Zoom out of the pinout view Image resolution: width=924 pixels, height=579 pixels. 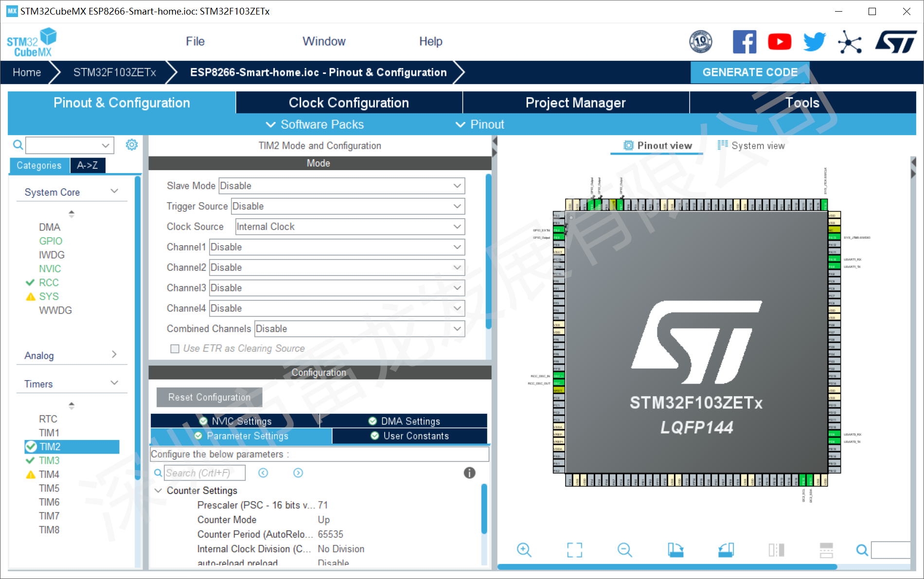coord(625,550)
